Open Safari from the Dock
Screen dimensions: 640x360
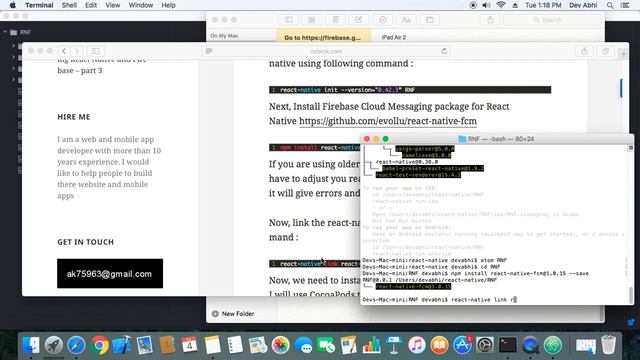[76, 345]
